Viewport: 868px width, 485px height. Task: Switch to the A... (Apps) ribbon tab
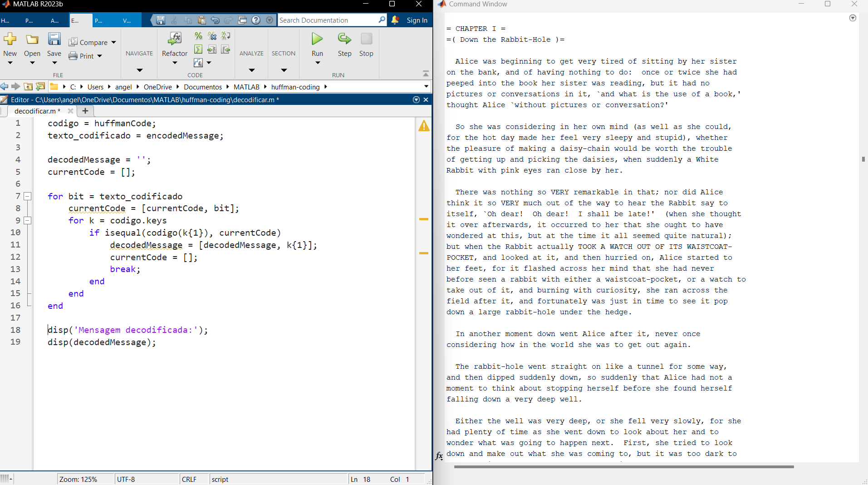(x=55, y=20)
